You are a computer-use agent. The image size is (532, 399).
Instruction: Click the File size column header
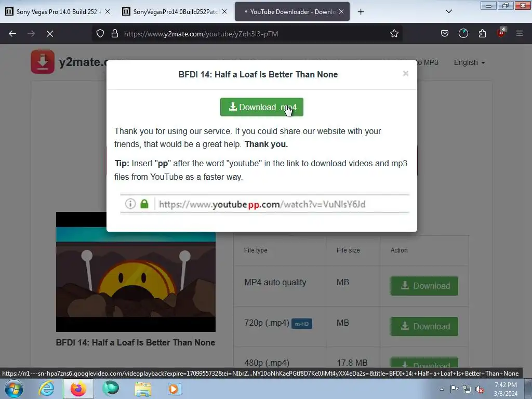[x=348, y=250]
